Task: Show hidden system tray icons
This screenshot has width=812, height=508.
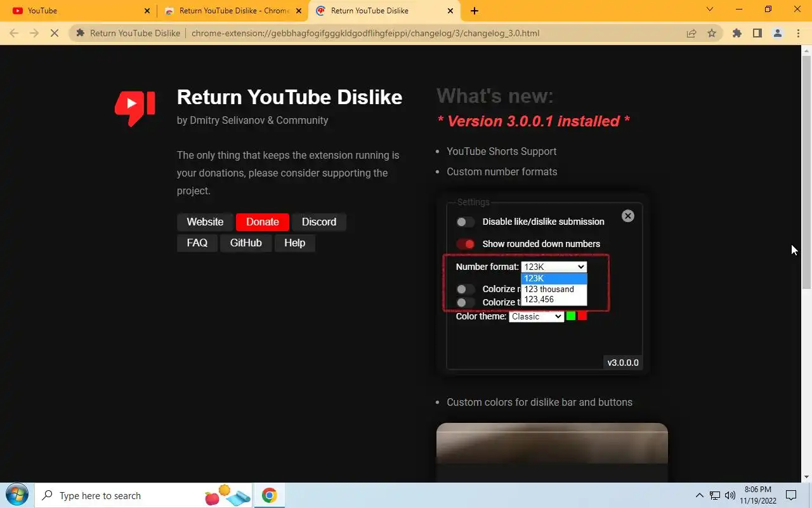Action: point(700,495)
